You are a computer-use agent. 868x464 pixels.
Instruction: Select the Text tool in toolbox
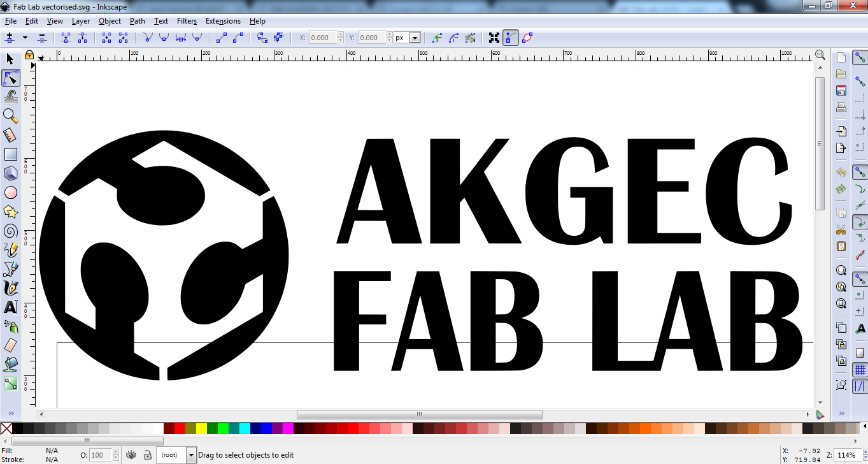pos(10,307)
